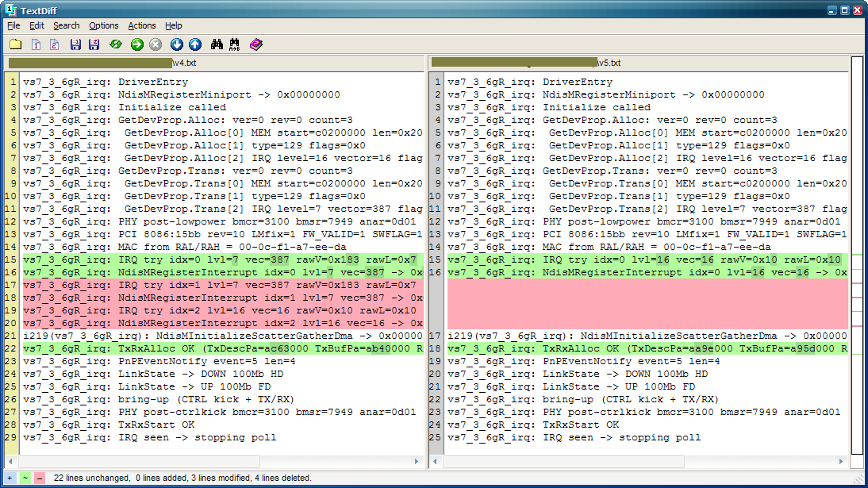This screenshot has width=868, height=488.
Task: Open the Edit menu
Action: 36,25
